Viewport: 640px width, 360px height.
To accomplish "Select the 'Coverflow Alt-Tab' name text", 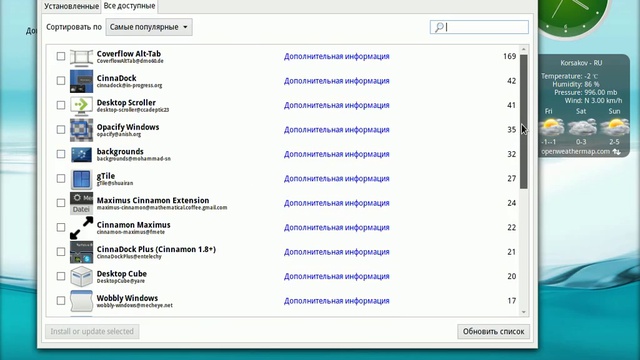I will pos(129,54).
